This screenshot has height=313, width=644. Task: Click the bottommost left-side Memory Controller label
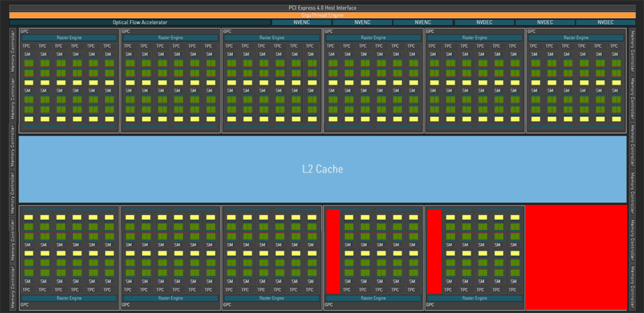pyautogui.click(x=13, y=287)
